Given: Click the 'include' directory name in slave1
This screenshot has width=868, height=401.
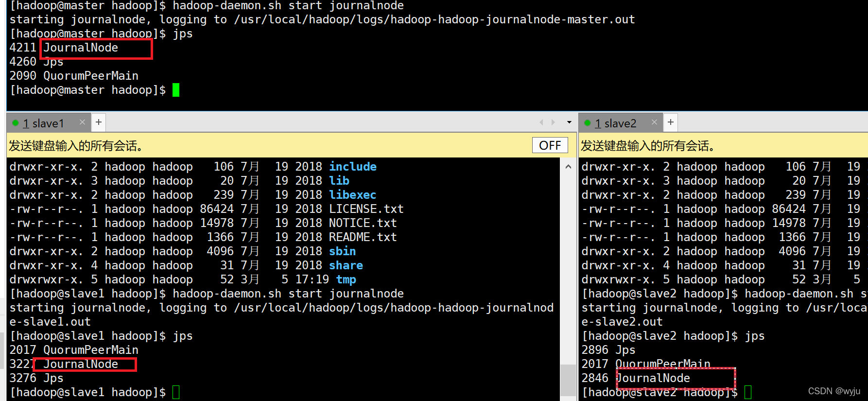Looking at the screenshot, I should pyautogui.click(x=353, y=167).
